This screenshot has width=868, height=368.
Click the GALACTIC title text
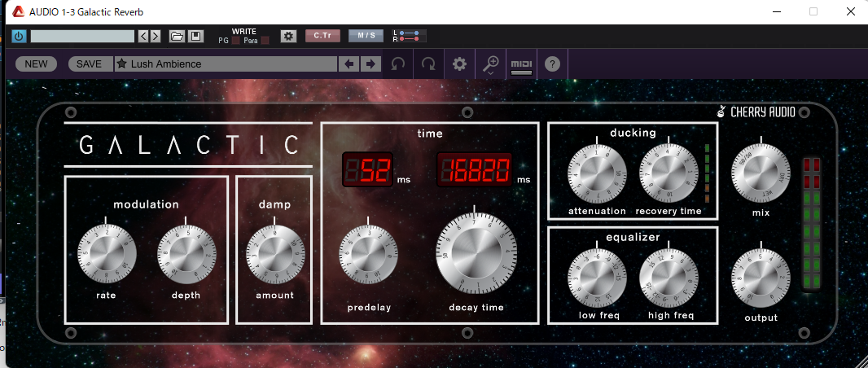pos(189,145)
